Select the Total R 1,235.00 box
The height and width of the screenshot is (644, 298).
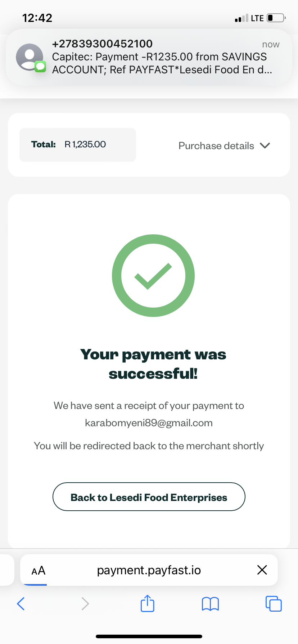click(78, 144)
